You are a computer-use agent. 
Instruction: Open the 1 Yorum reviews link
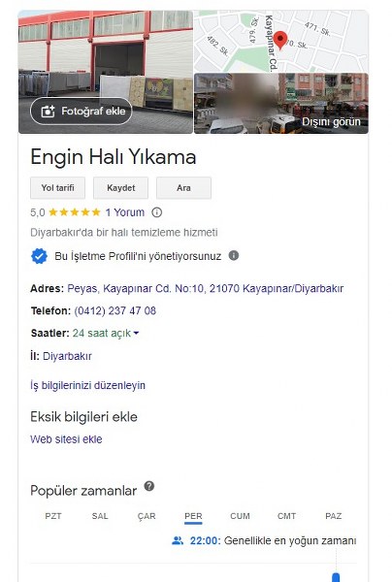[x=125, y=212]
